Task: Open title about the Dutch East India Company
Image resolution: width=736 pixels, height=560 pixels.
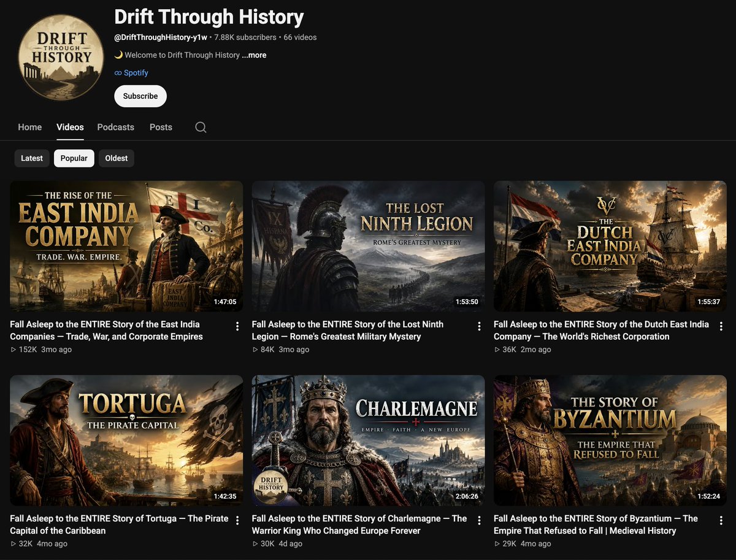Action: click(x=601, y=330)
